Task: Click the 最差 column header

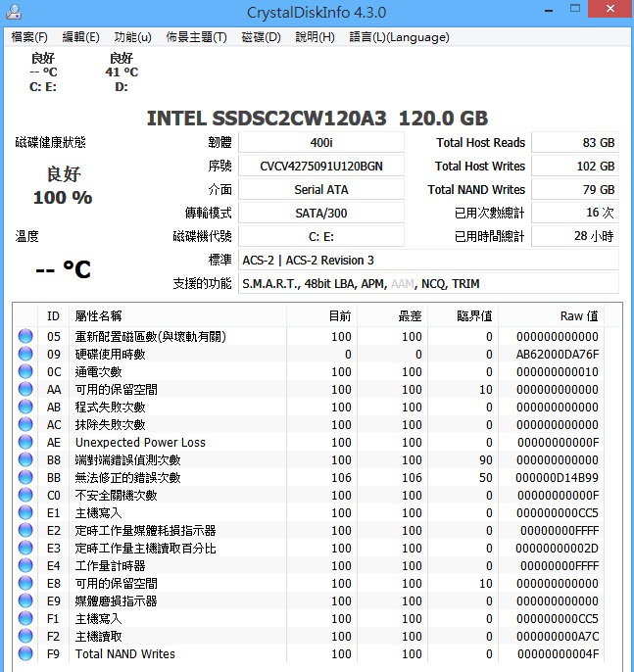Action: point(392,315)
